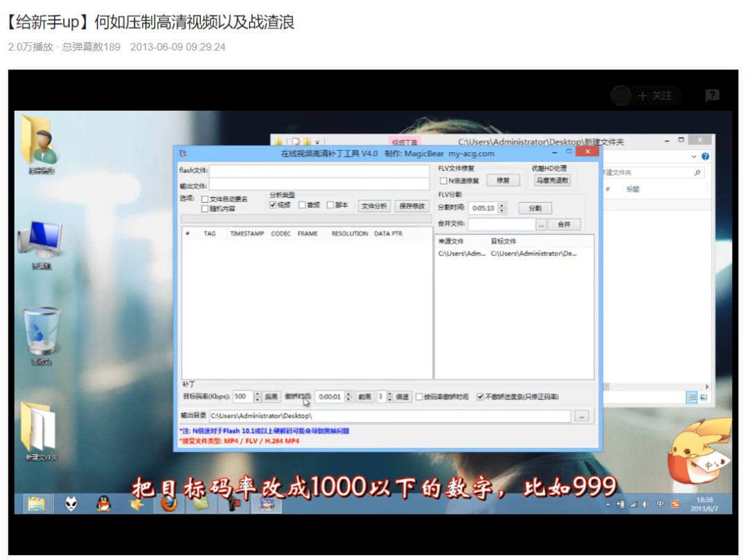
Task: Enable 按码率傲娇时间 checkbox
Action: pyautogui.click(x=419, y=397)
